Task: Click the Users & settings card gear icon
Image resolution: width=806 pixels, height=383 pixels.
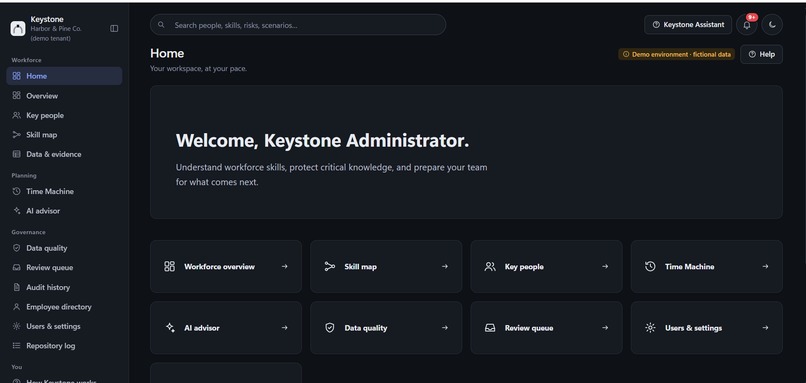Action: click(x=650, y=327)
